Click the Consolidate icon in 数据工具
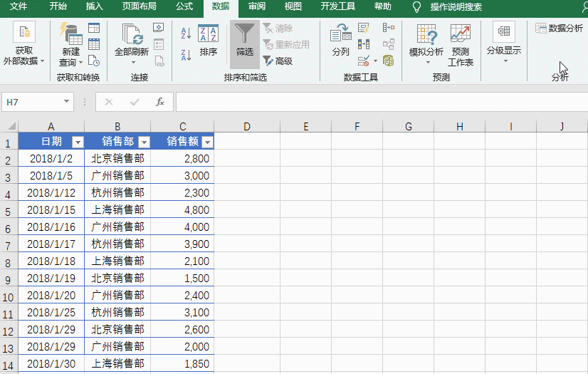588x374 pixels. [x=389, y=28]
